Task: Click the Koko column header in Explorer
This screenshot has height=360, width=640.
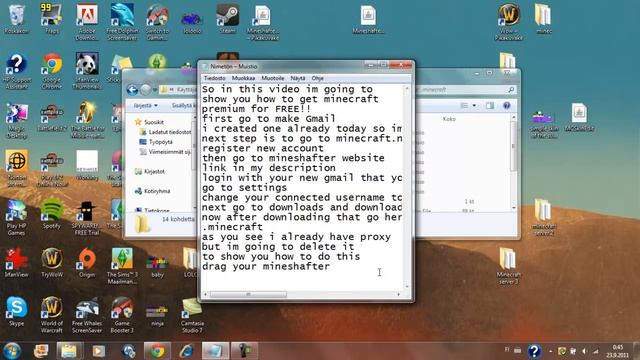Action: click(x=449, y=119)
